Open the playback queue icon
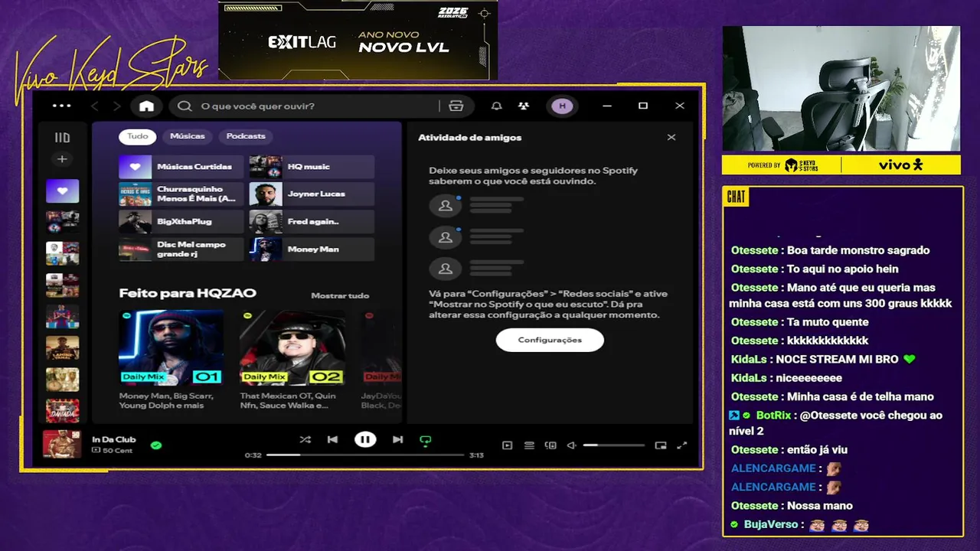The width and height of the screenshot is (980, 551). coord(529,445)
